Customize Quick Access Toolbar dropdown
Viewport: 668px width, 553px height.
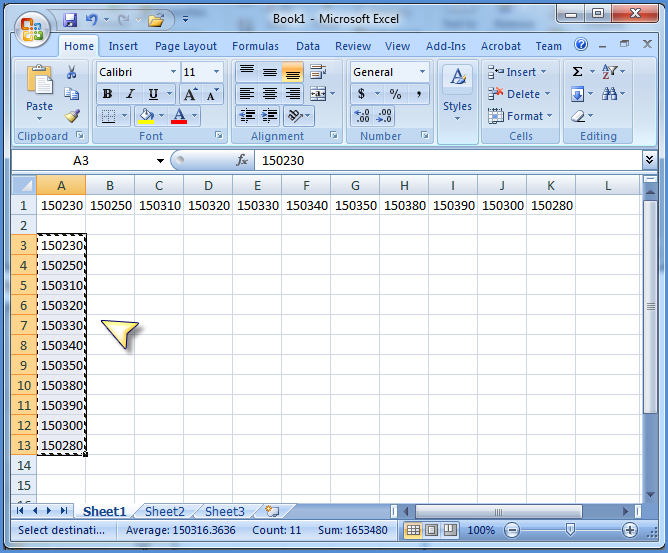click(185, 19)
